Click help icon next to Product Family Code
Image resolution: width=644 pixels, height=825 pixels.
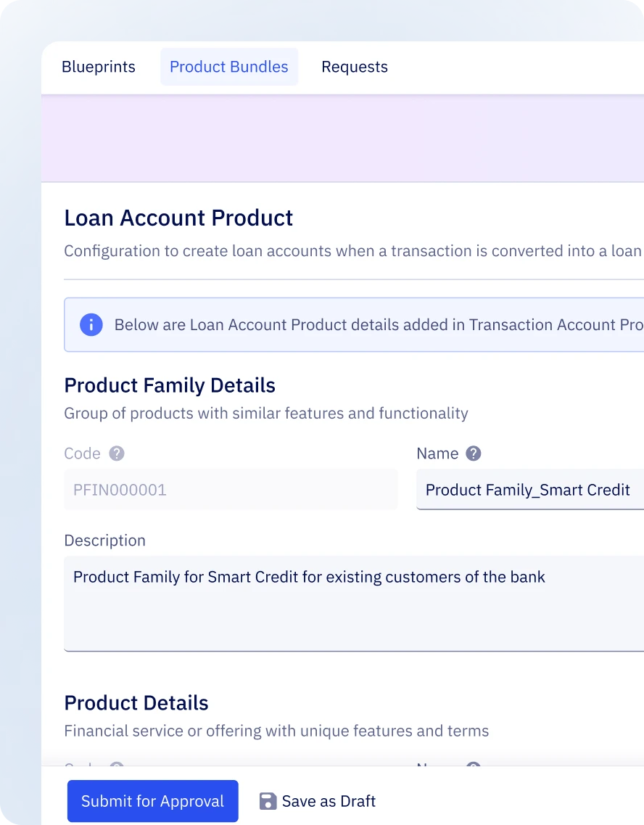click(x=117, y=453)
